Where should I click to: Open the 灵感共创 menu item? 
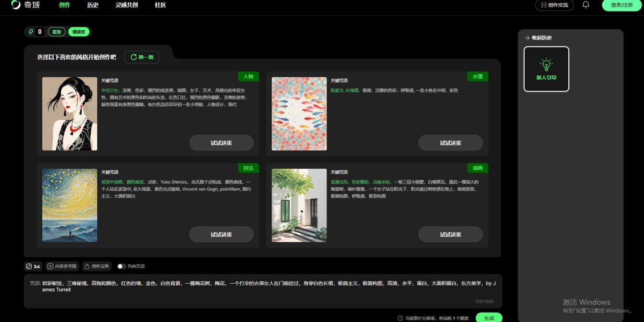[x=126, y=5]
